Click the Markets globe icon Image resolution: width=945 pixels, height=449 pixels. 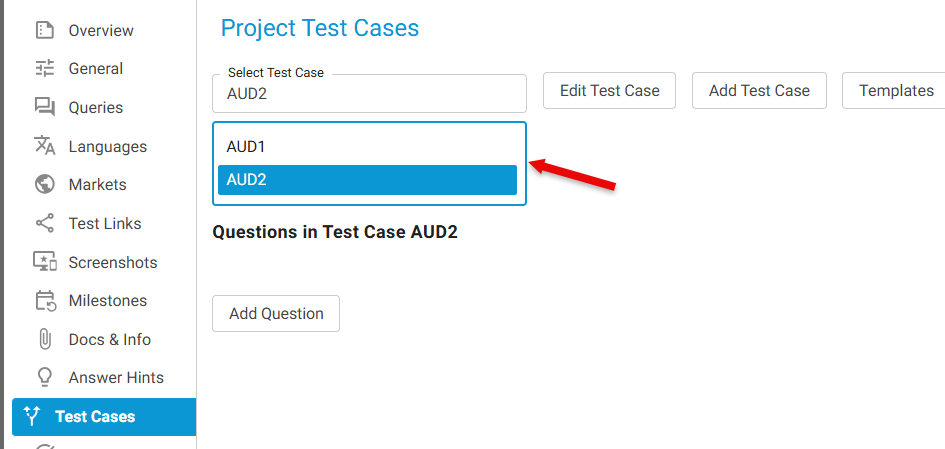click(45, 184)
